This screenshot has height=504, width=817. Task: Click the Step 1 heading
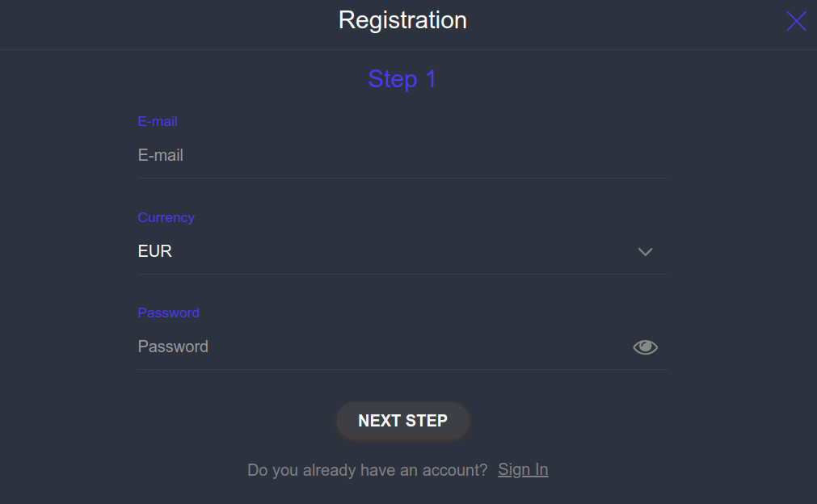pos(402,79)
